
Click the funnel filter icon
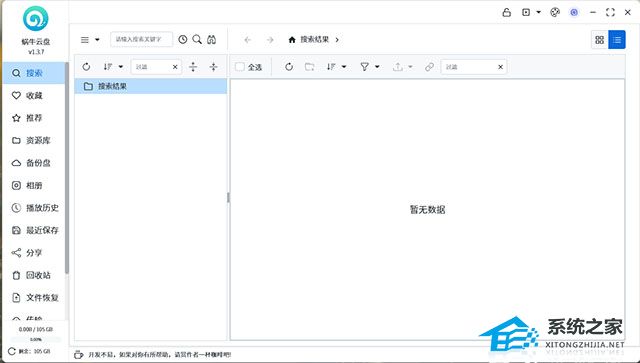(x=364, y=67)
